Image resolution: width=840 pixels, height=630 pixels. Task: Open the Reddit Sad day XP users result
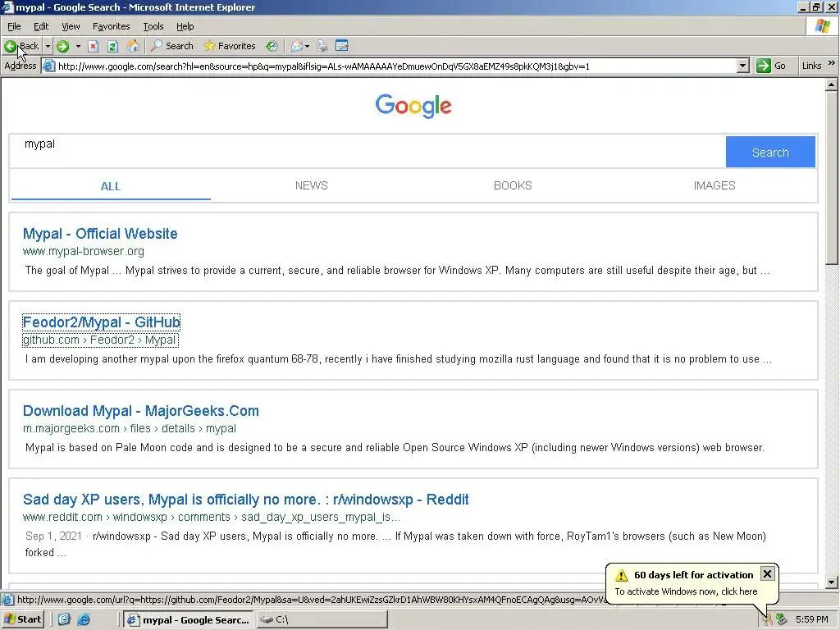(246, 500)
